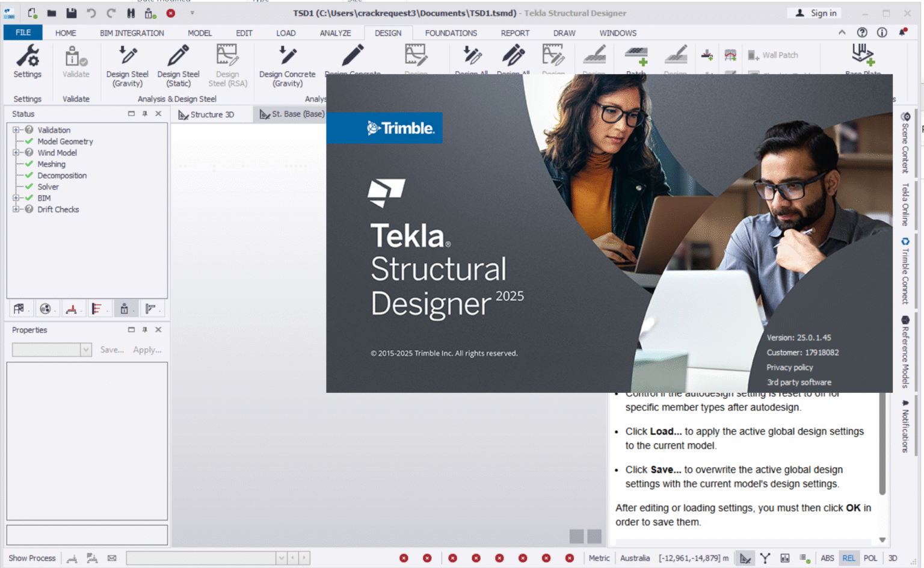Open the Properties panel combo box
The width and height of the screenshot is (924, 568).
tap(52, 350)
